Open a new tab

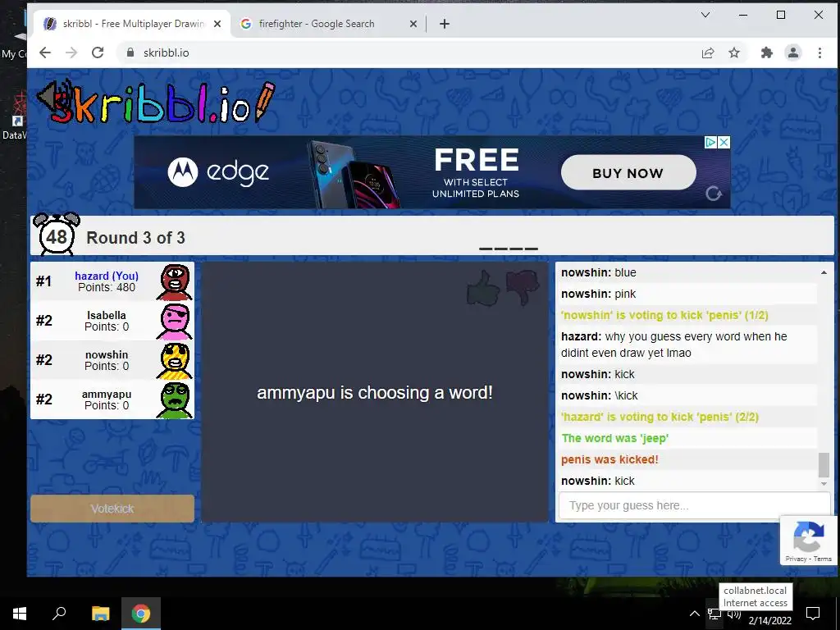click(445, 24)
